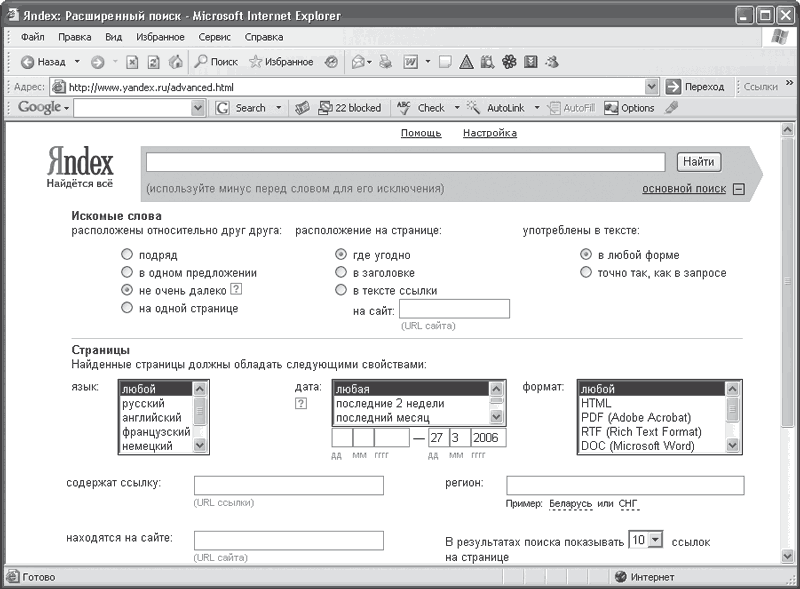This screenshot has height=589, width=800.
Task: Open the Google toolbar search box dropdown
Action: point(200,108)
